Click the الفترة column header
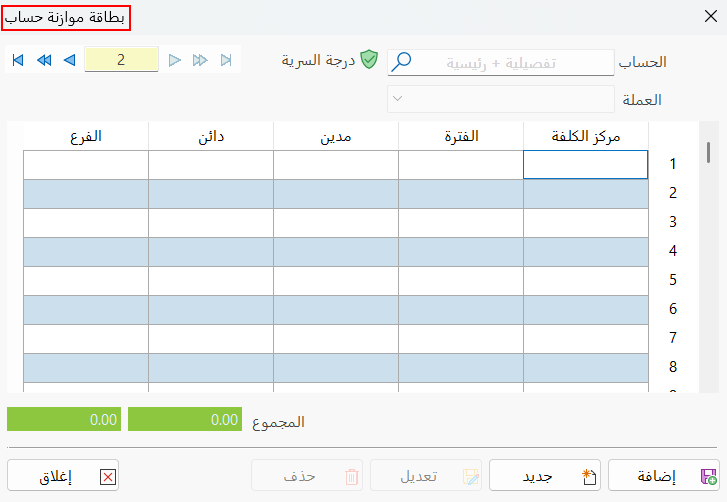 pyautogui.click(x=461, y=136)
